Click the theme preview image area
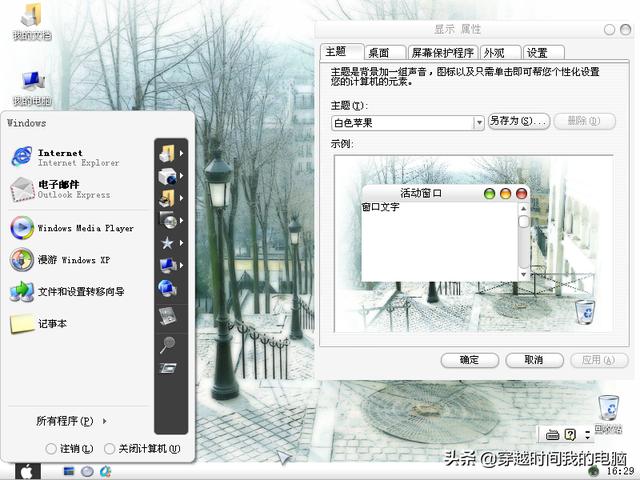The height and width of the screenshot is (480, 640). [473, 244]
